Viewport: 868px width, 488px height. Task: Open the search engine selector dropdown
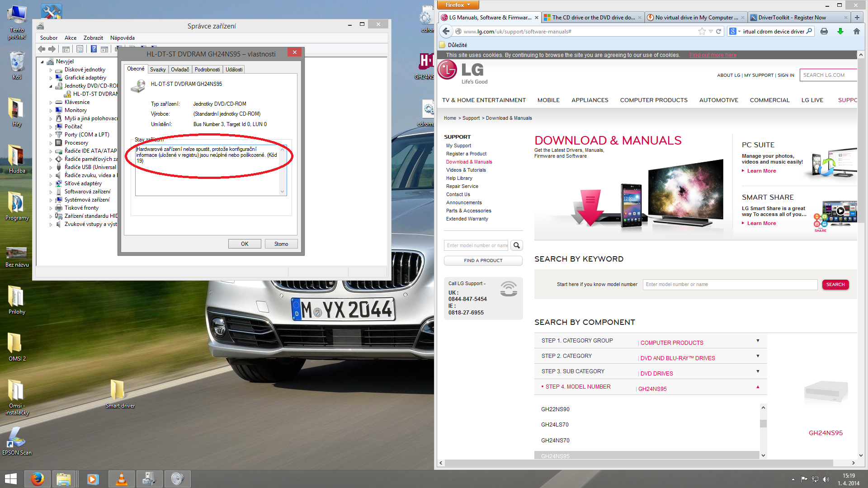pos(735,31)
